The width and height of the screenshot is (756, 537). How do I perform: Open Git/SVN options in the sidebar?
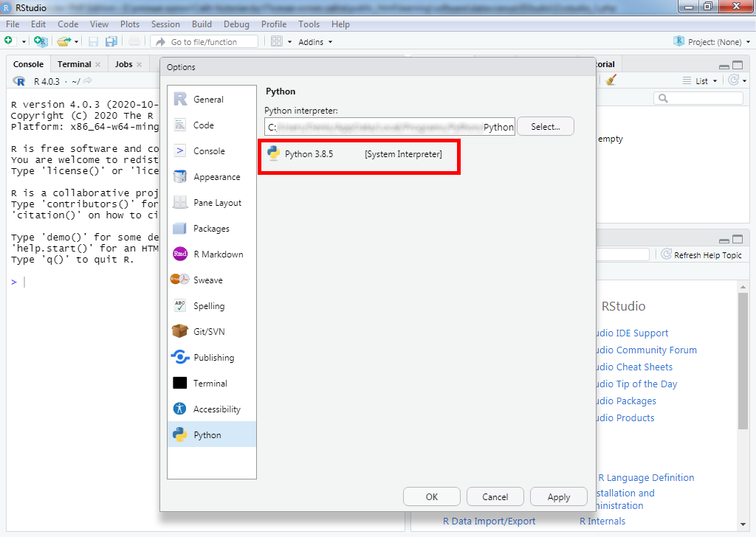tap(209, 332)
